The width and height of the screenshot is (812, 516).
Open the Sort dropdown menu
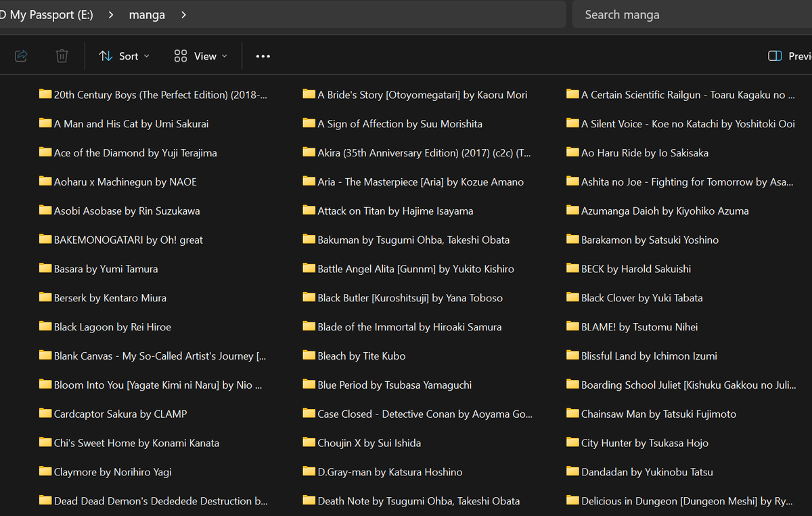124,56
